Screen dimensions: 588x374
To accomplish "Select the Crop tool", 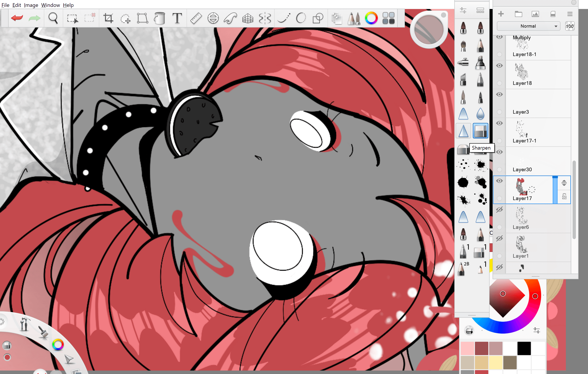I will 108,18.
